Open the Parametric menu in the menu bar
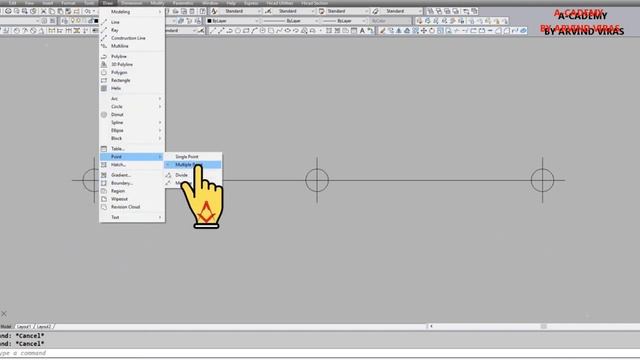 tap(183, 3)
